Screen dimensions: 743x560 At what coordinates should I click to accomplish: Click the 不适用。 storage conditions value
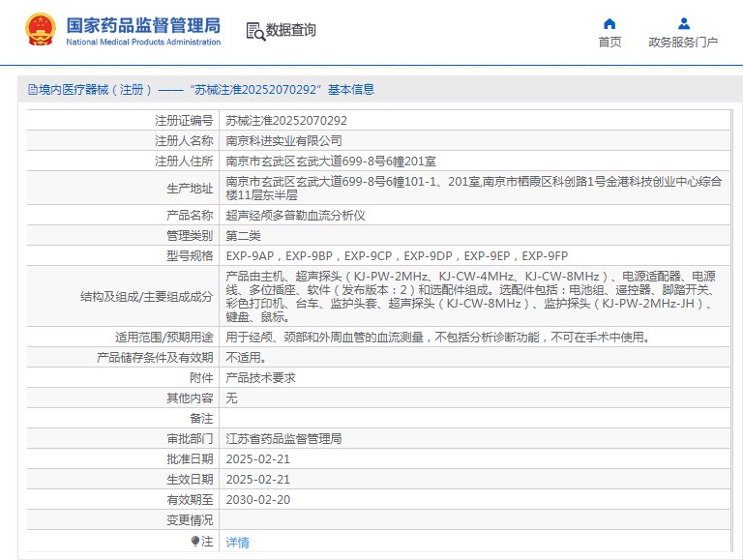point(247,358)
